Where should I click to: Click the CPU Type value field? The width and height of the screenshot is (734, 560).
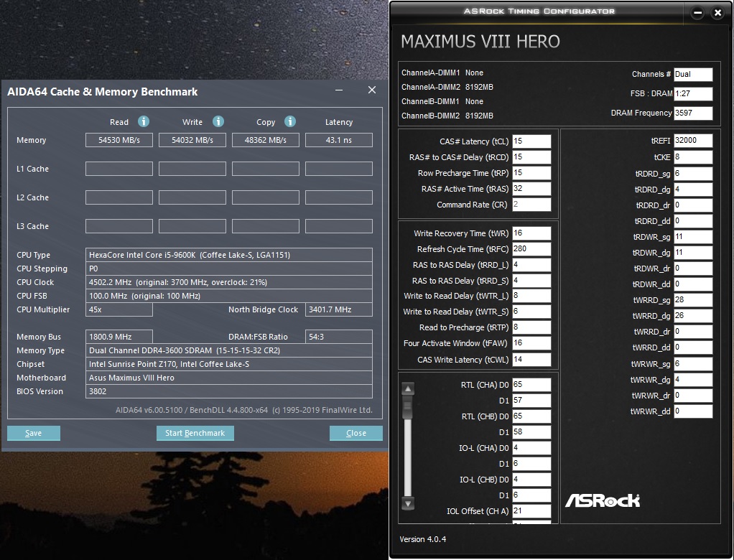coord(229,255)
